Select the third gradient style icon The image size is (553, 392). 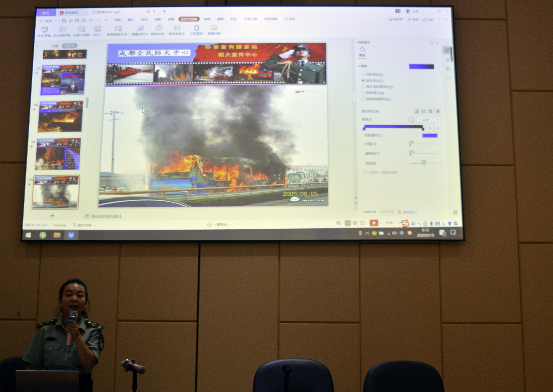click(x=431, y=111)
